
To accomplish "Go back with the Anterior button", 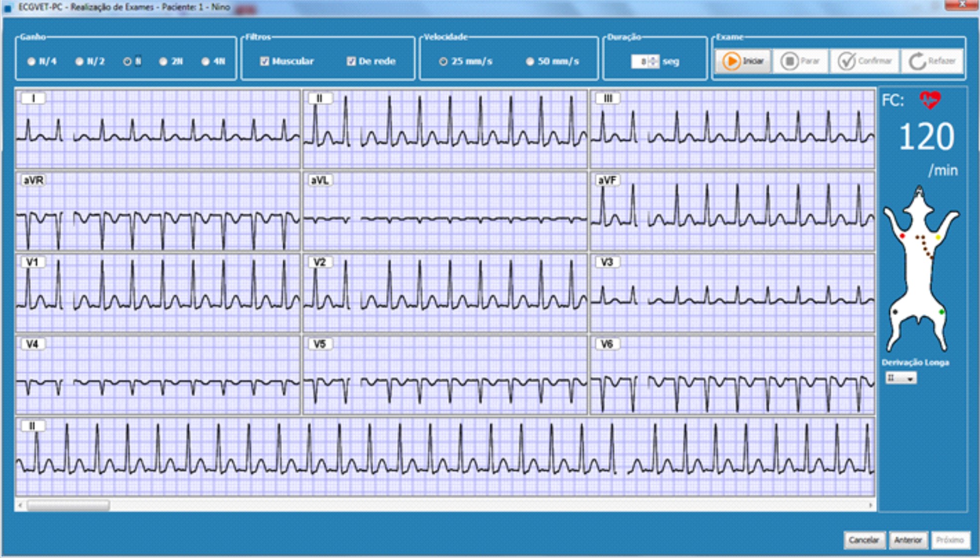I will (x=908, y=540).
